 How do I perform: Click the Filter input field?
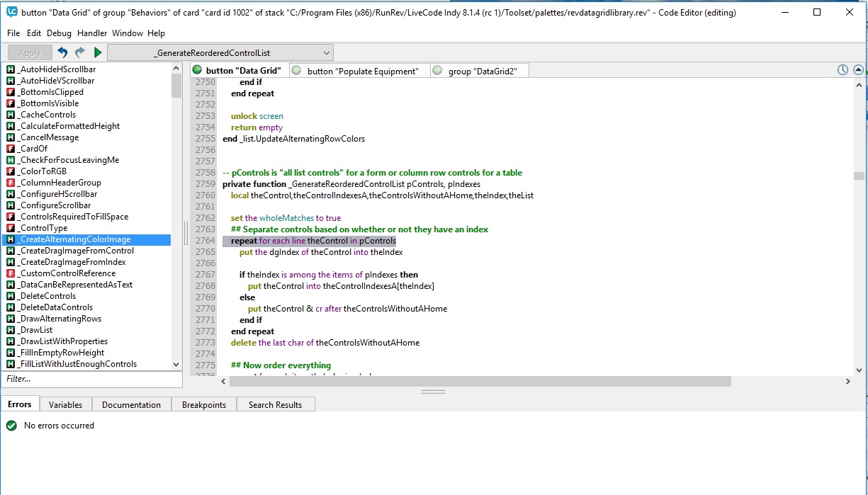click(91, 379)
